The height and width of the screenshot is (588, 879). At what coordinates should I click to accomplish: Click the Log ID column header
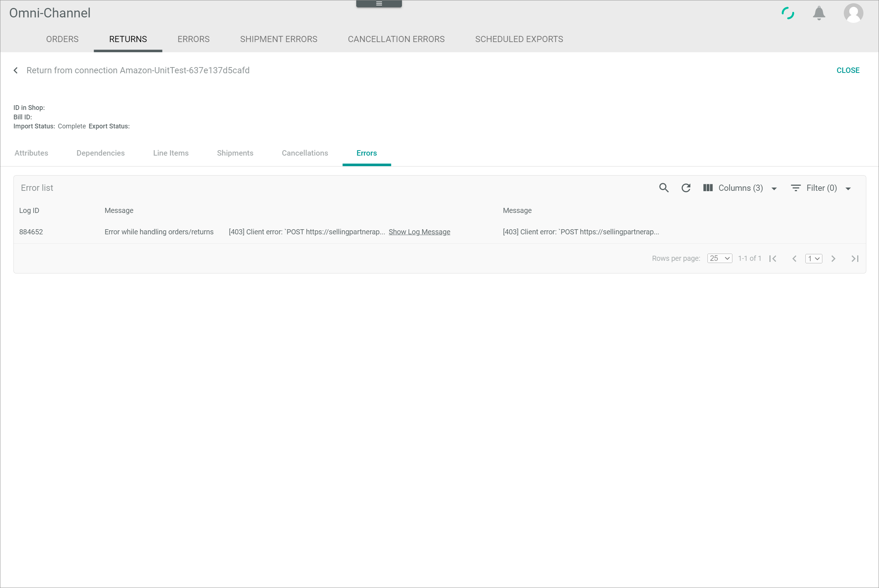point(29,210)
